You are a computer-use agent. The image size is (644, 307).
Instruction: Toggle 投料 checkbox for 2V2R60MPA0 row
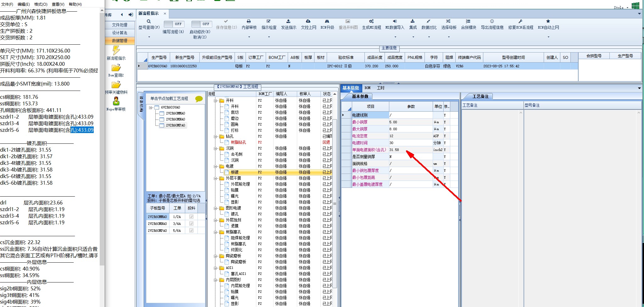(191, 231)
